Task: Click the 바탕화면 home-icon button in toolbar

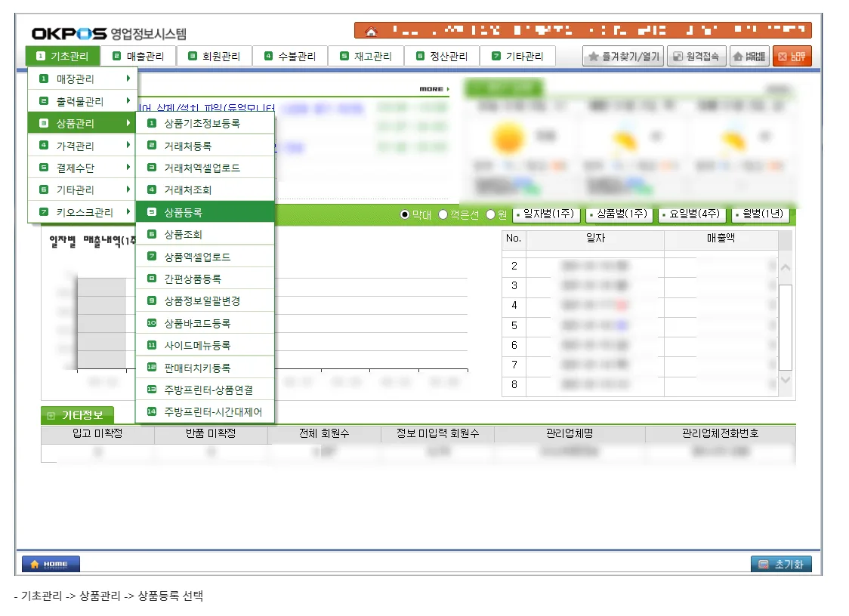Action: 749,57
